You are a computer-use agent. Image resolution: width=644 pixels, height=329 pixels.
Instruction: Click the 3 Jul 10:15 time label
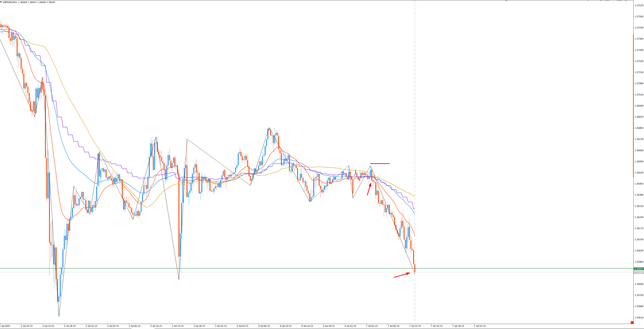[x=156, y=326]
